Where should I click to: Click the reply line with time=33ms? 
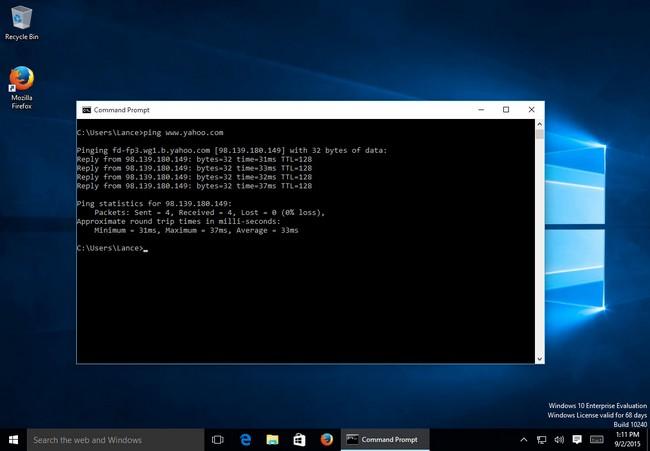(194, 168)
